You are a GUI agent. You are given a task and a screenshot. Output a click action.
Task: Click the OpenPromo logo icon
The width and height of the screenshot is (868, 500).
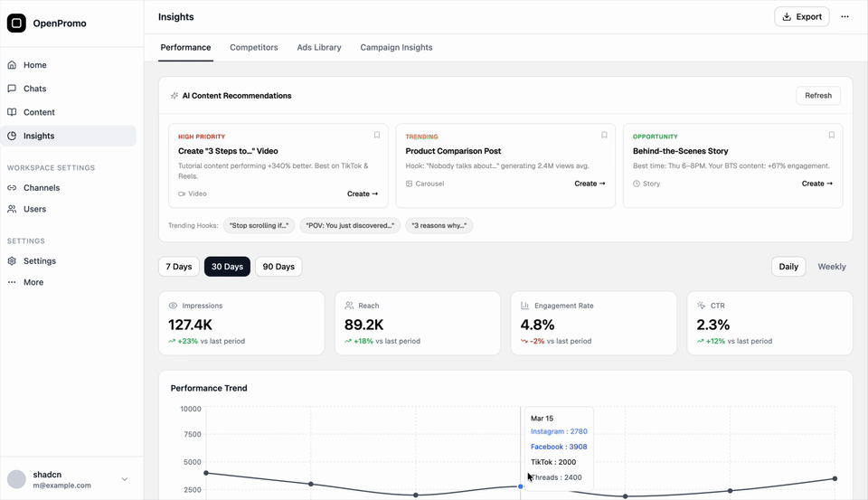click(16, 24)
